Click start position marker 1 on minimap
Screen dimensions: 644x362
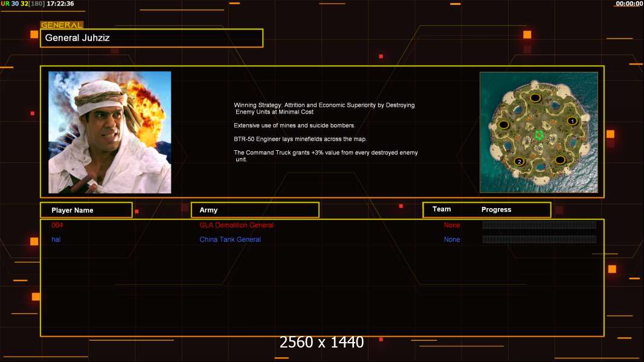point(572,121)
